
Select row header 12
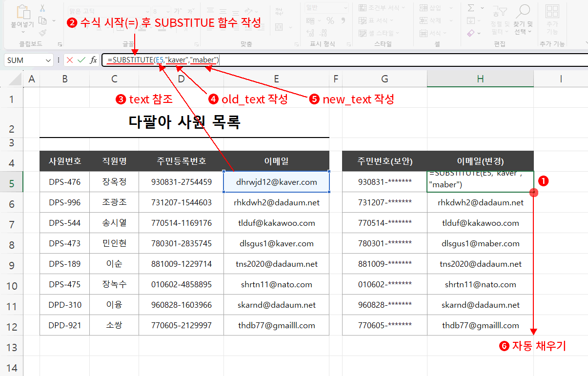click(x=12, y=326)
